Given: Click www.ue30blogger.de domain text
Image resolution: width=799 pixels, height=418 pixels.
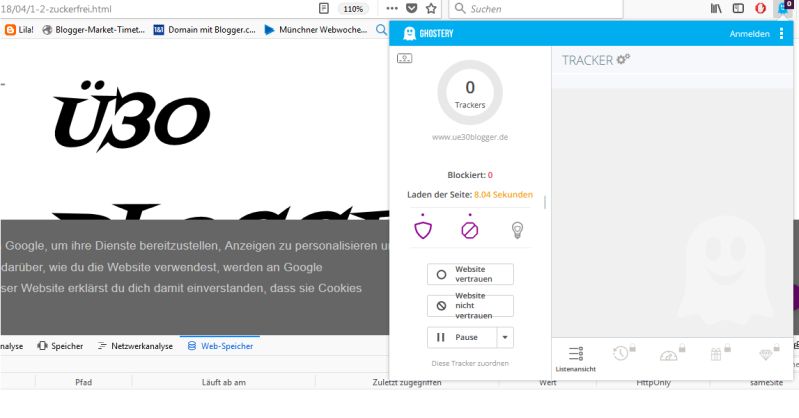Looking at the screenshot, I should (x=470, y=137).
